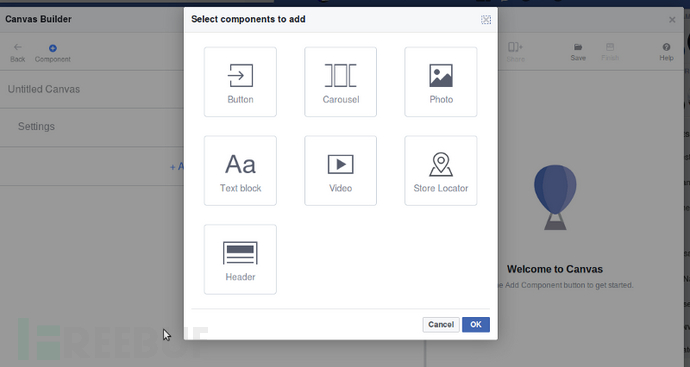Select the Text block component
The image size is (690, 367).
[240, 171]
